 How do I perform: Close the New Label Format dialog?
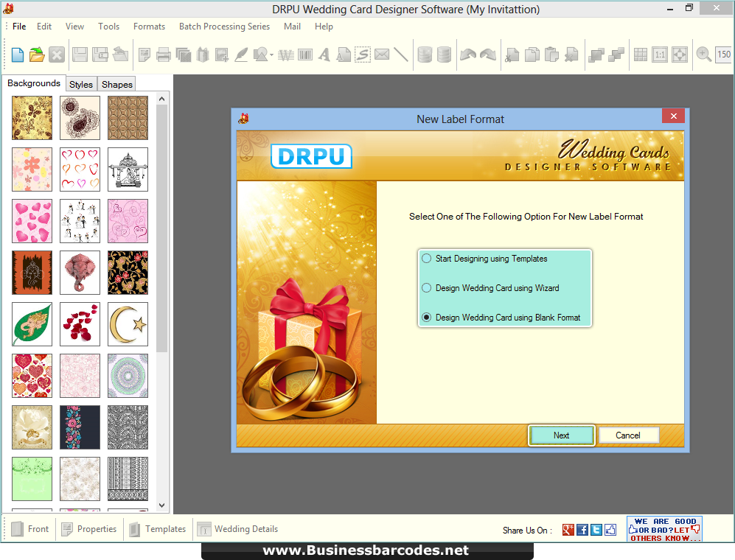point(674,116)
